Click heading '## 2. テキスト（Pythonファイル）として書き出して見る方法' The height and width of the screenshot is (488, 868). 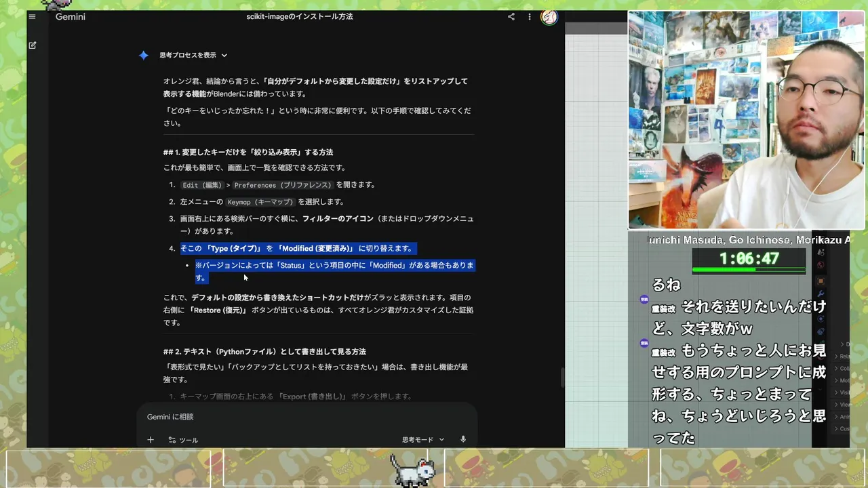click(264, 352)
